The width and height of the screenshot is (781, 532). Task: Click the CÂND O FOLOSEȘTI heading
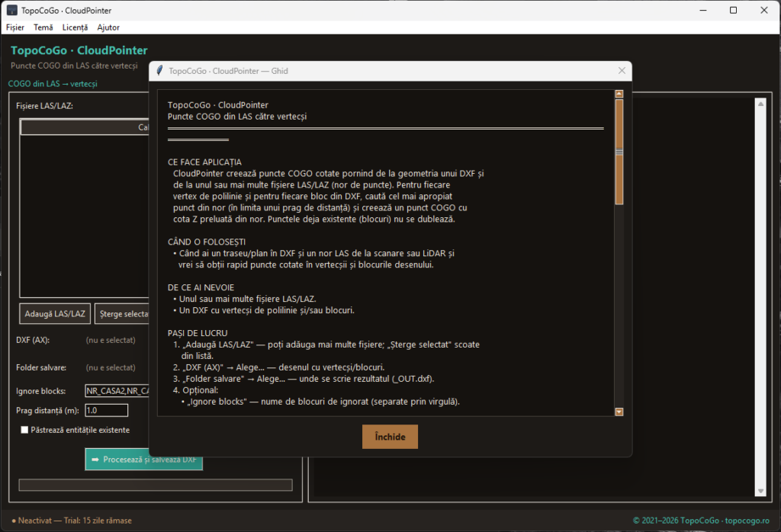tap(206, 242)
